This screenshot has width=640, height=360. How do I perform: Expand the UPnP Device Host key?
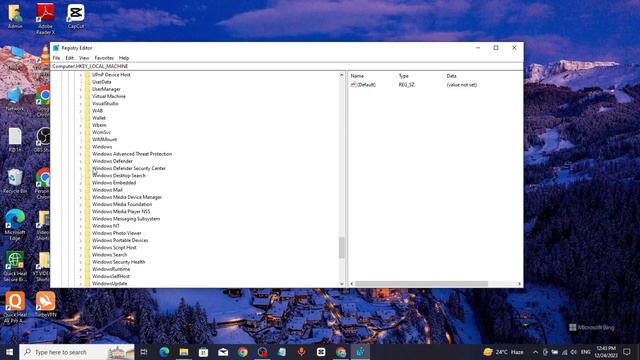pos(81,75)
